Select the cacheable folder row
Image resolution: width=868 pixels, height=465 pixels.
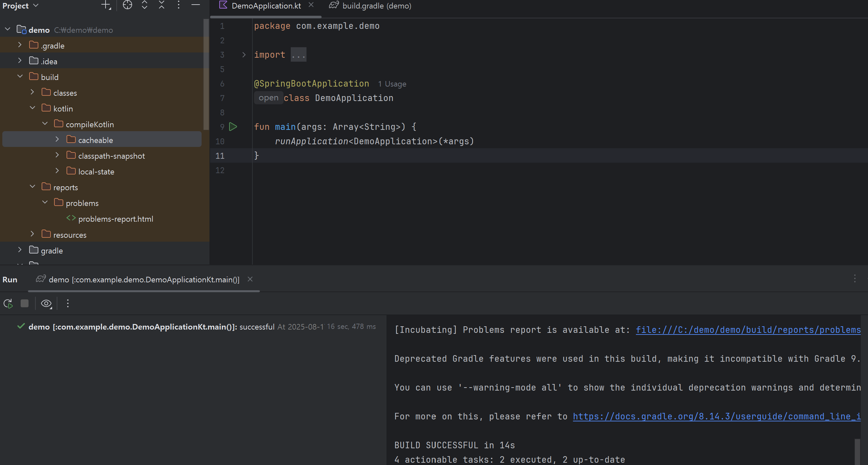tap(102, 139)
